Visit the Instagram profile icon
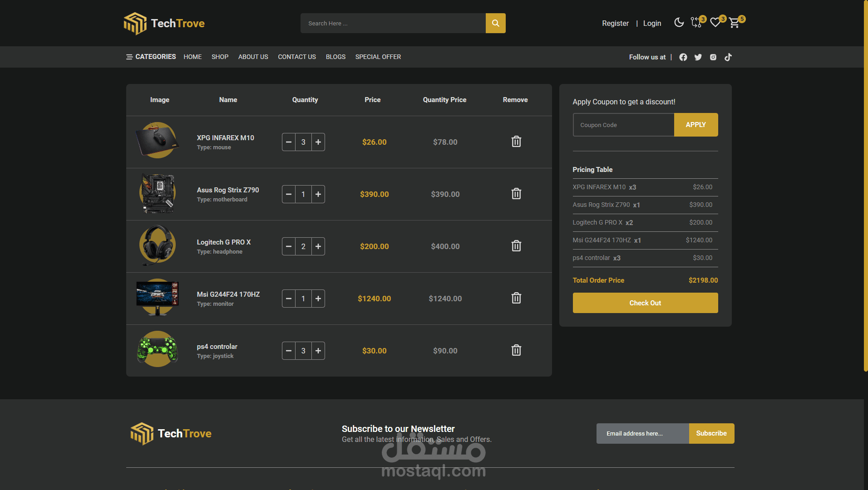 [713, 57]
